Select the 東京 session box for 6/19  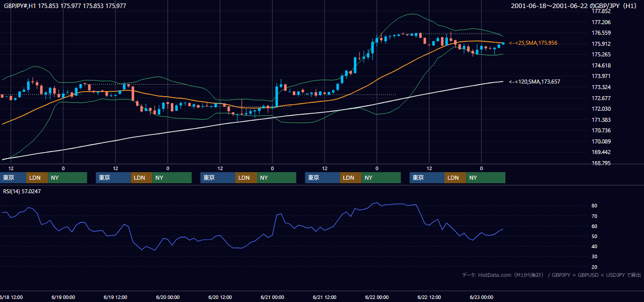point(113,178)
